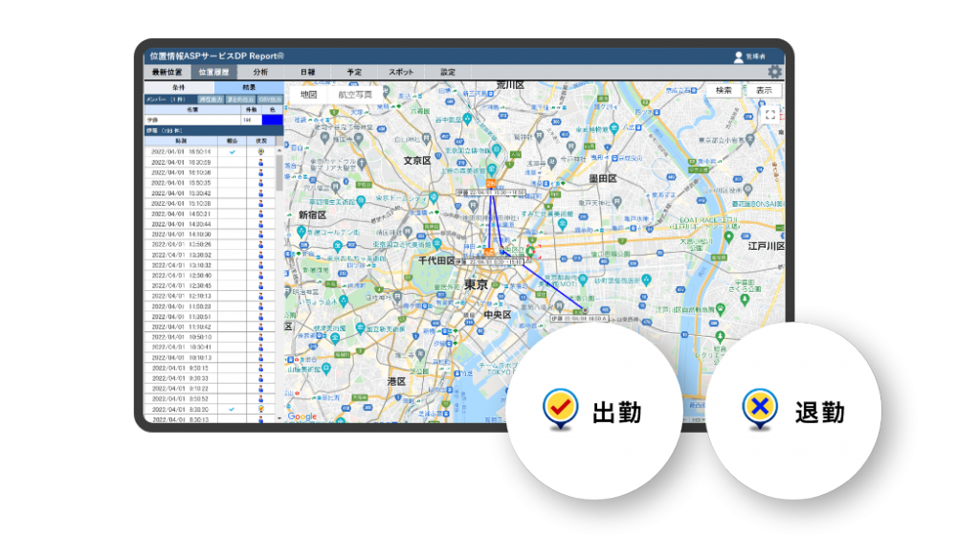The height and width of the screenshot is (539, 980).
Task: Click the status icon in 16:50:14 row
Action: pos(261,152)
